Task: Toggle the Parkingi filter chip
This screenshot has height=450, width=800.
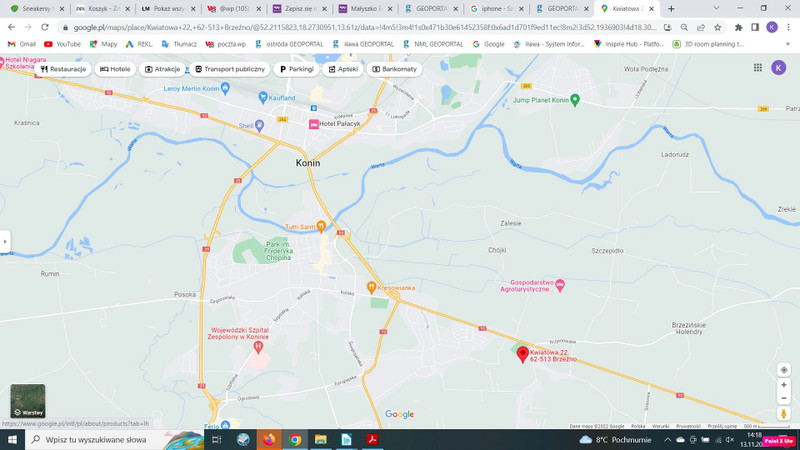Action: [296, 69]
